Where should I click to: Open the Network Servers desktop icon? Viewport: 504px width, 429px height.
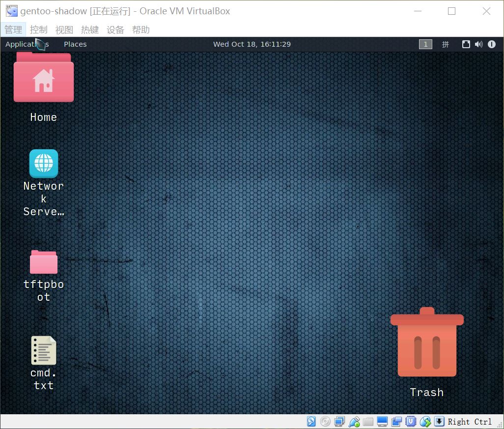[44, 164]
